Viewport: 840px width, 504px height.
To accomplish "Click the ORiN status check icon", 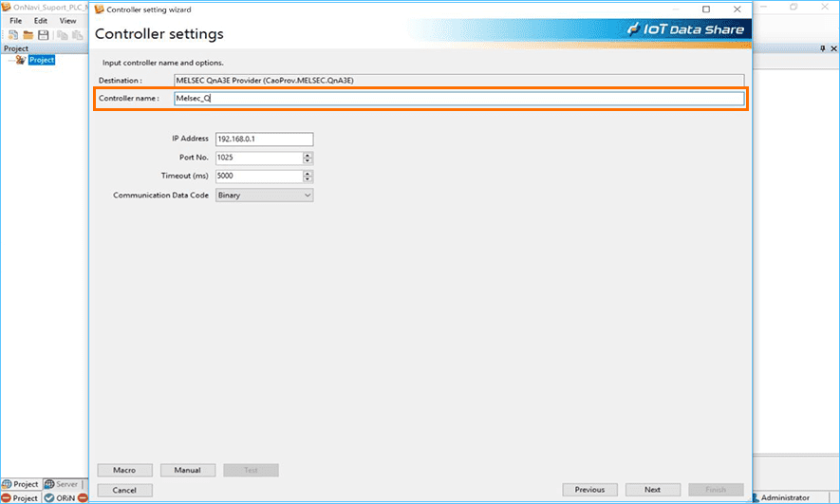I will [49, 497].
